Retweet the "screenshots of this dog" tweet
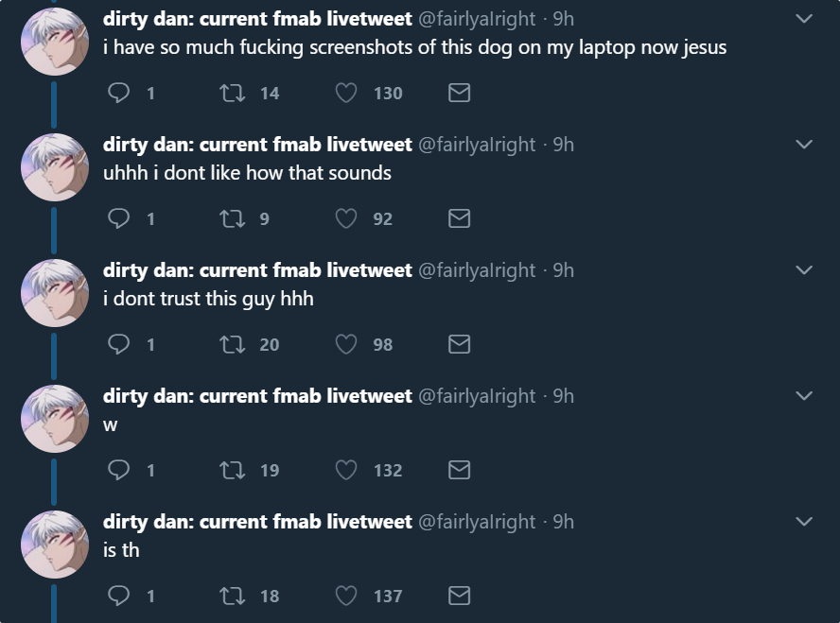Viewport: 840px width, 623px height. (x=231, y=93)
